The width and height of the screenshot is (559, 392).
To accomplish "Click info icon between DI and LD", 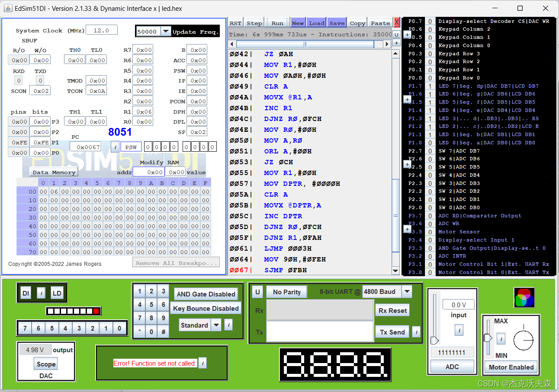I will (x=41, y=293).
